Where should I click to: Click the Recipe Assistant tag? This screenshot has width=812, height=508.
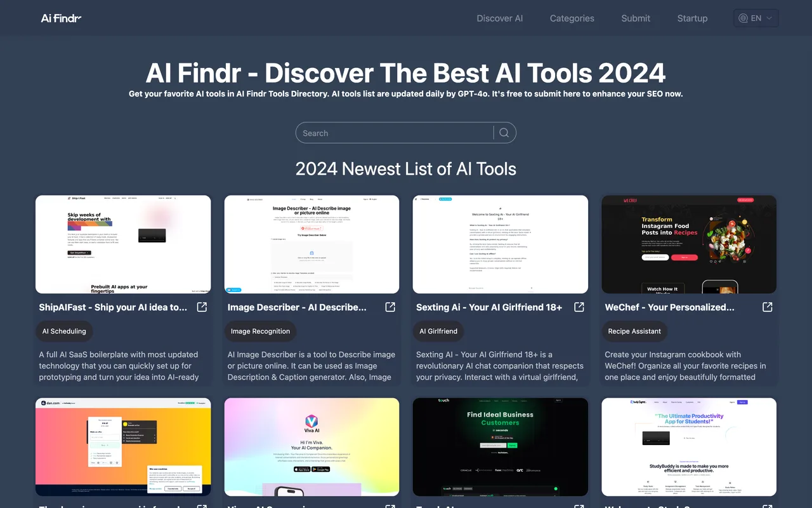(634, 331)
